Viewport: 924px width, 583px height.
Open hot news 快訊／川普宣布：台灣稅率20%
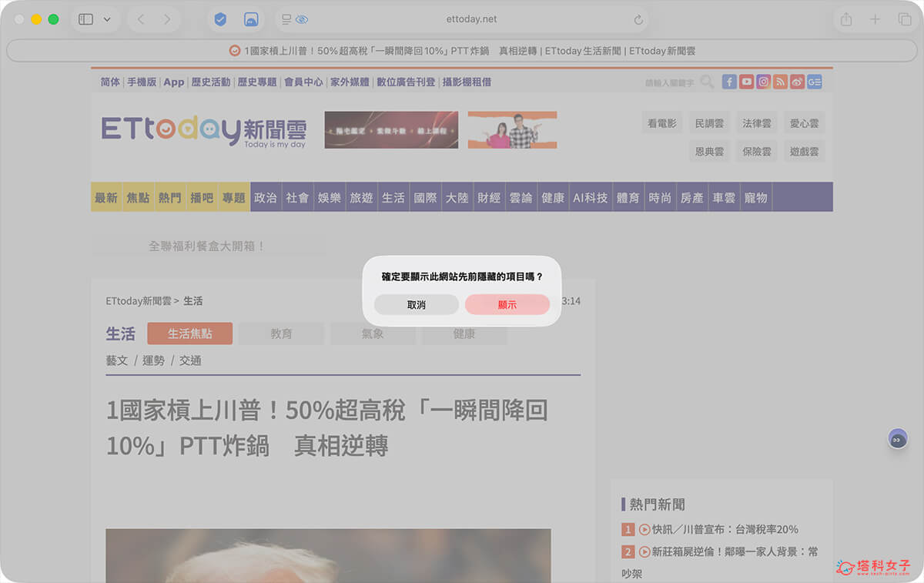tap(725, 530)
